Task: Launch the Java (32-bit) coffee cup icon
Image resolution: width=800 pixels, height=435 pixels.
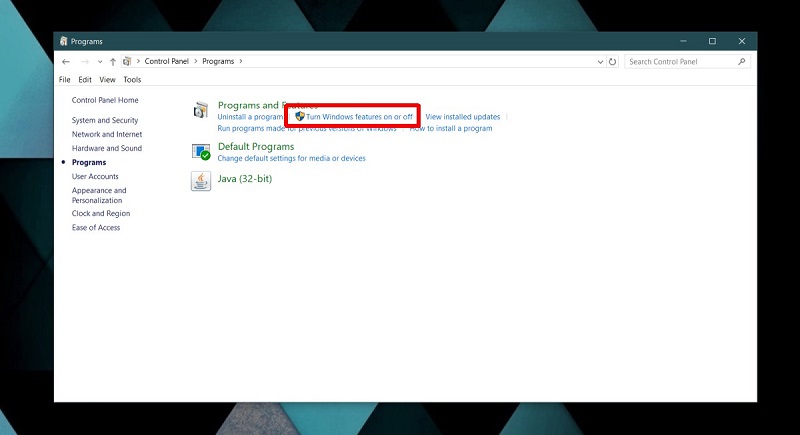Action: click(201, 181)
